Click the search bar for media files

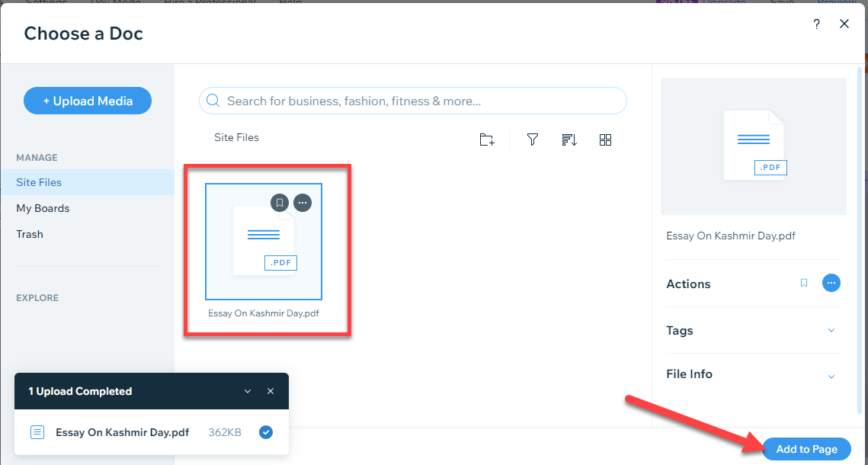tap(412, 100)
